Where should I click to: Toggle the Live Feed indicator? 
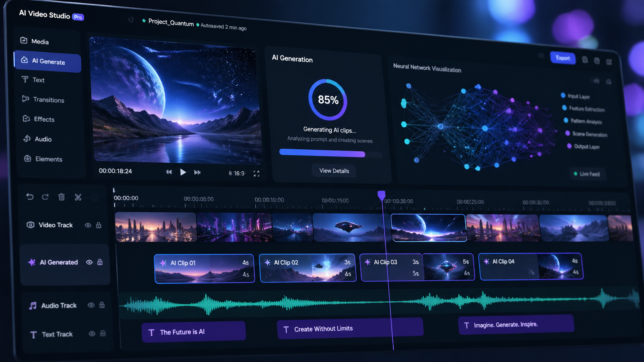(x=587, y=174)
